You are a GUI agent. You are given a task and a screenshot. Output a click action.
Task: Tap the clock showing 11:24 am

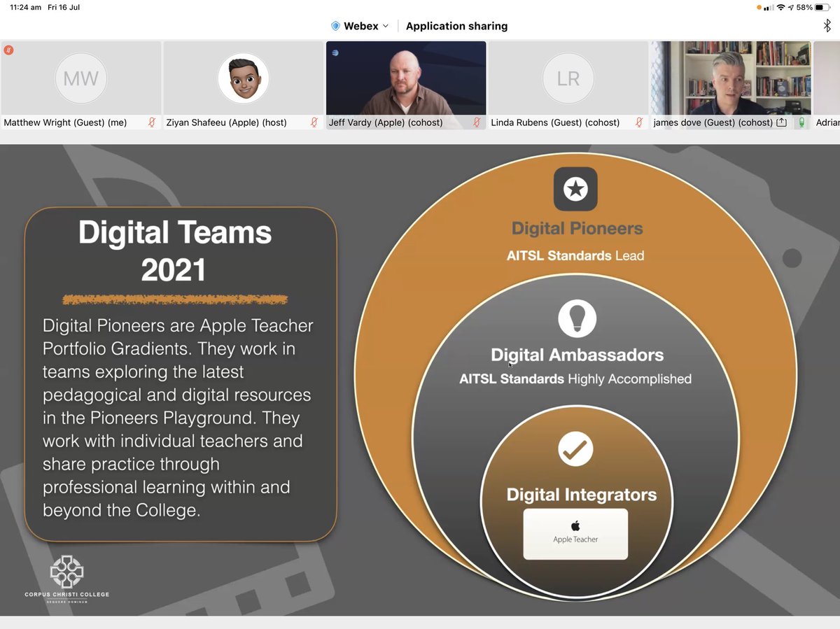point(26,7)
